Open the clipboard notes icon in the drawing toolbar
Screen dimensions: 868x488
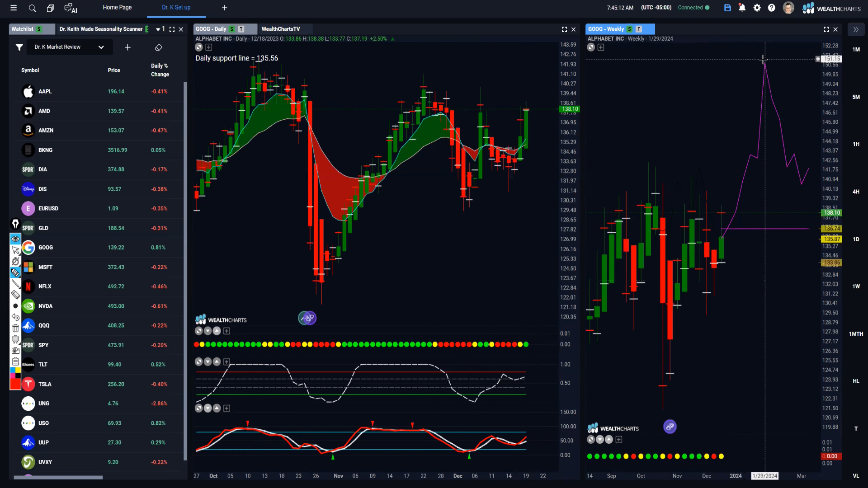tap(15, 361)
